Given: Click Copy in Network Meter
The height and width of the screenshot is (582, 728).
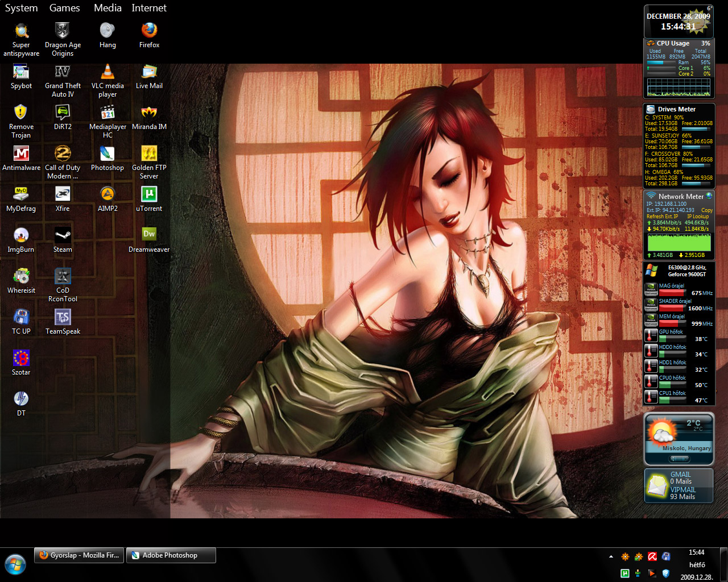Looking at the screenshot, I should point(707,210).
